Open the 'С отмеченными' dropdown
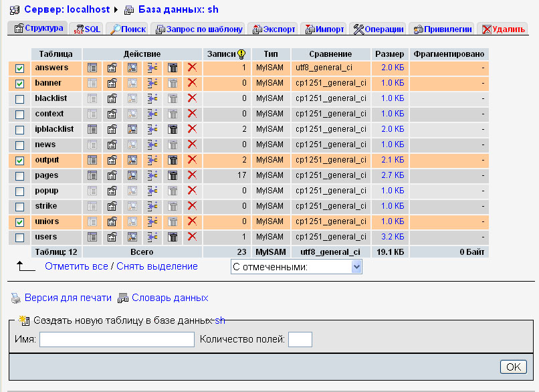This screenshot has width=539, height=392. point(296,267)
